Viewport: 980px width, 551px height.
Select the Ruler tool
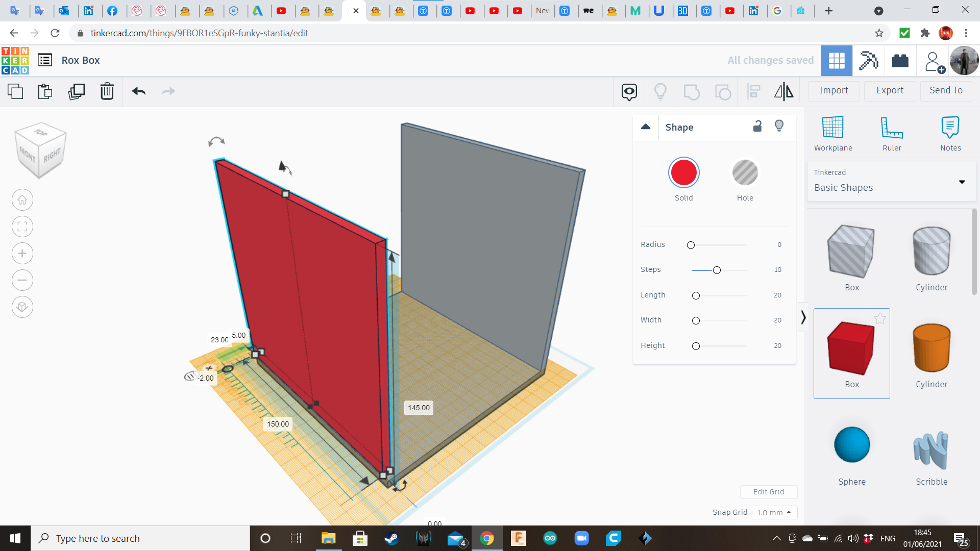[x=893, y=133]
